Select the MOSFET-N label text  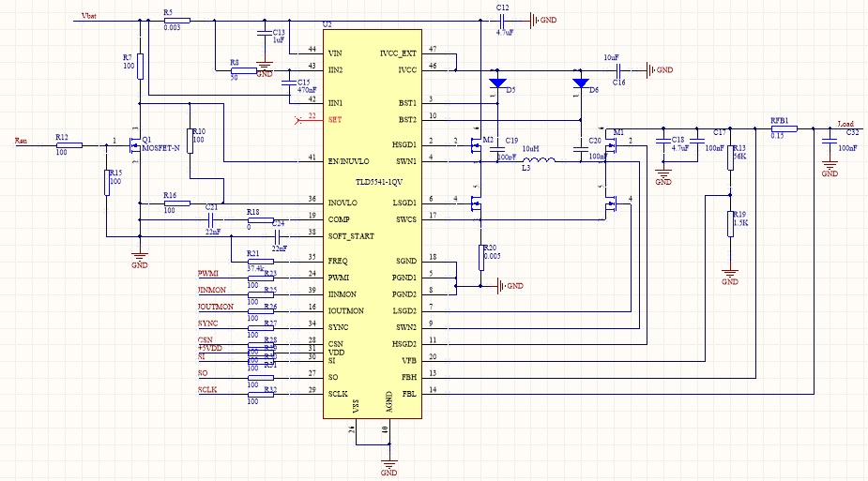click(161, 148)
